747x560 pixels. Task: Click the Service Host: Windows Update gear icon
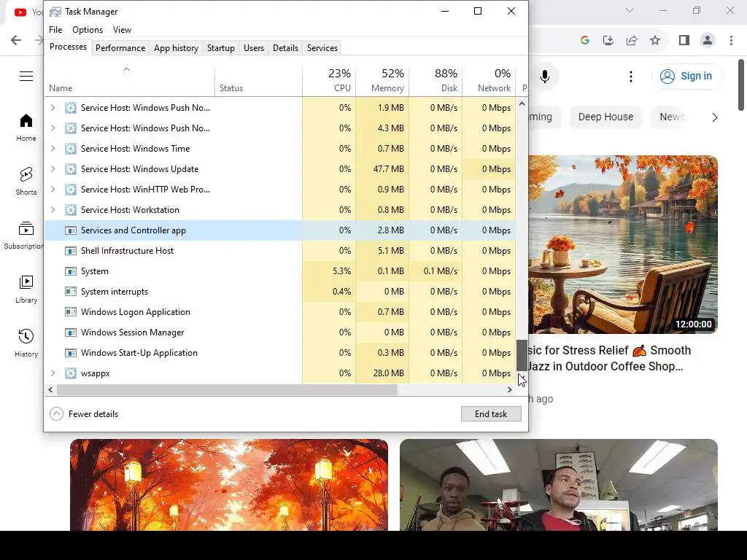(x=71, y=169)
